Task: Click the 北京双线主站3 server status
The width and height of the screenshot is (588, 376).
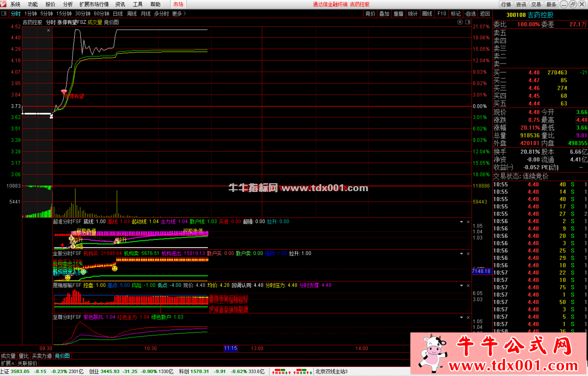Action: tap(332, 372)
